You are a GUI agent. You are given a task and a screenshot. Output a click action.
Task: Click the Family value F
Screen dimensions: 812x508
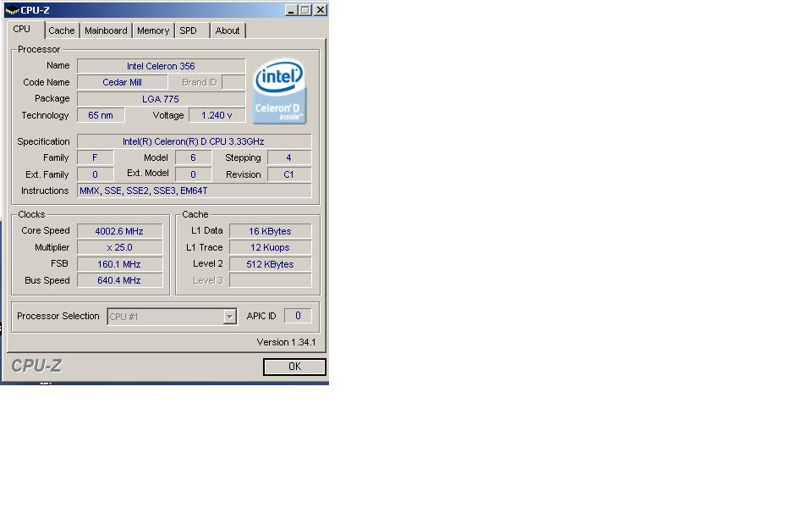96,157
